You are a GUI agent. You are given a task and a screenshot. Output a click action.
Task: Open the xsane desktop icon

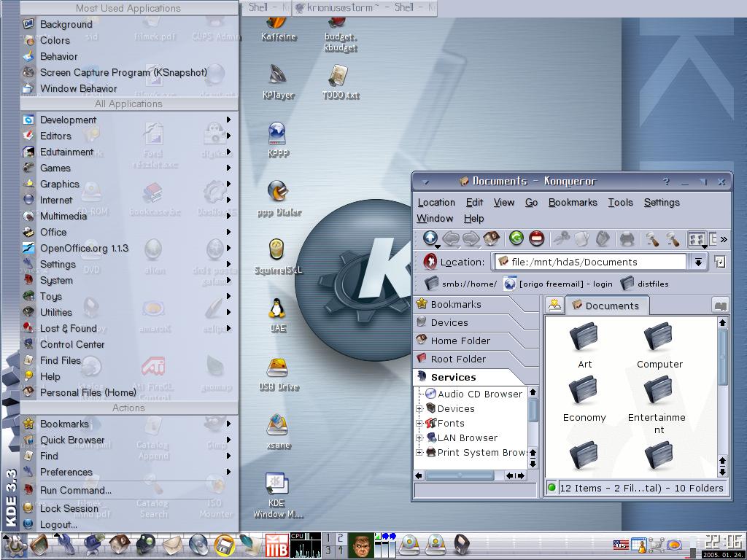tap(278, 432)
